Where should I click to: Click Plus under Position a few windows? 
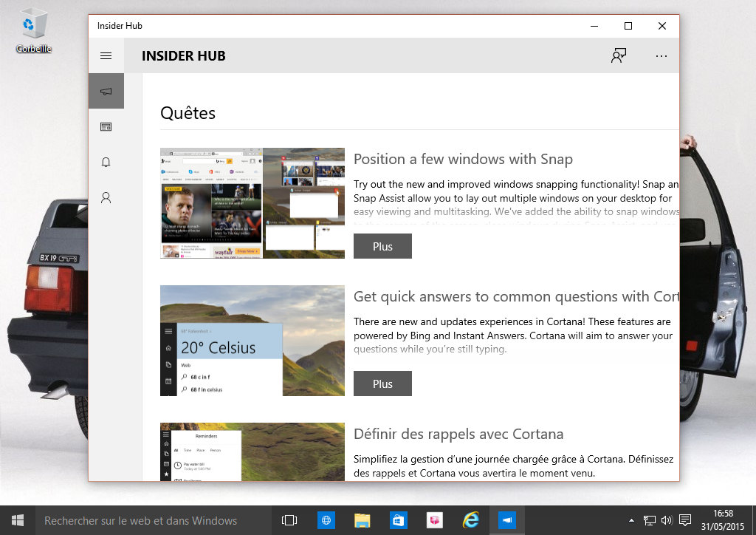(383, 246)
